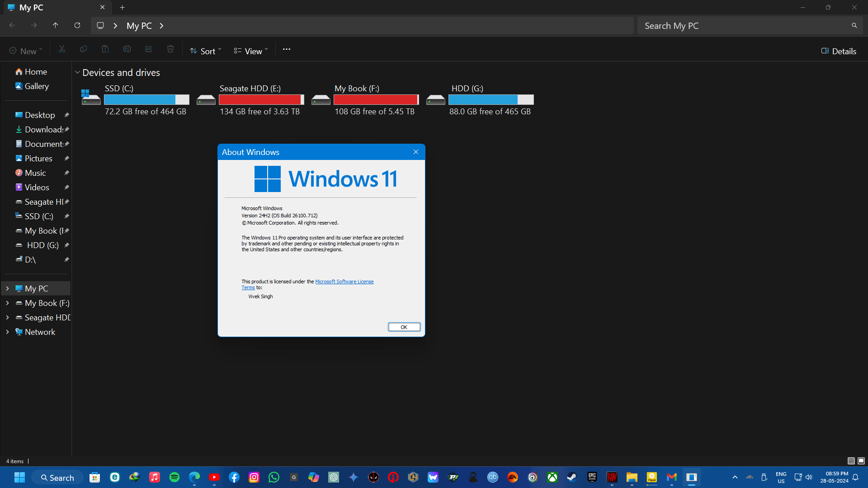Screen dimensions: 868x488
Task: Select the Share icon in the toolbar
Action: click(x=149, y=49)
